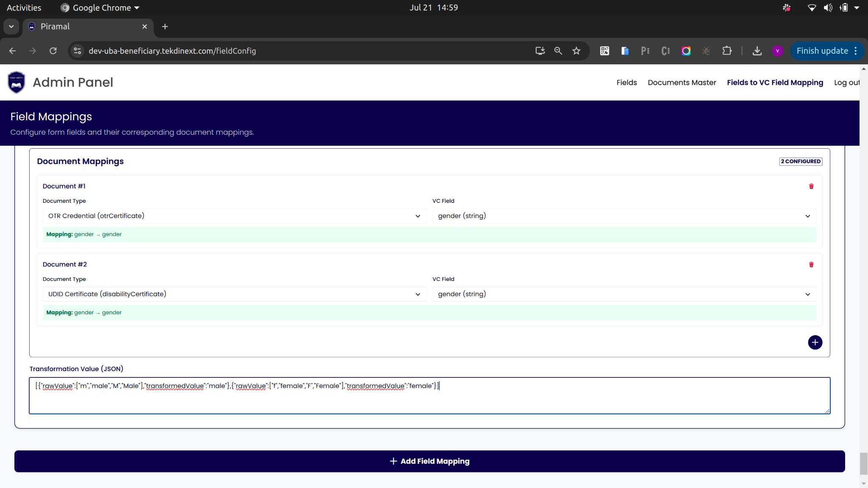Bookmark this page with star icon
Image resolution: width=868 pixels, height=488 pixels.
pyautogui.click(x=576, y=51)
